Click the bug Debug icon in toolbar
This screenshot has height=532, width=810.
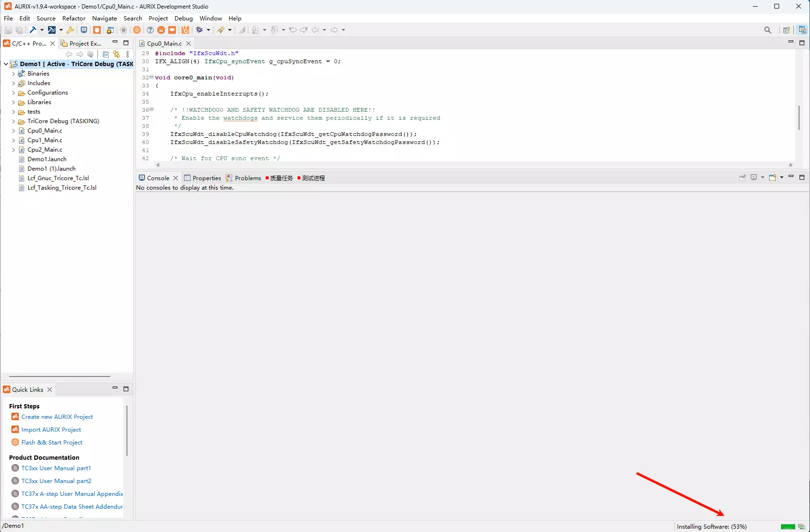200,30
